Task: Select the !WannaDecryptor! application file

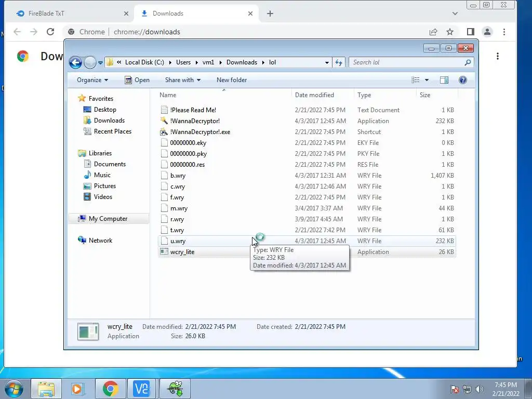Action: [x=307, y=121]
